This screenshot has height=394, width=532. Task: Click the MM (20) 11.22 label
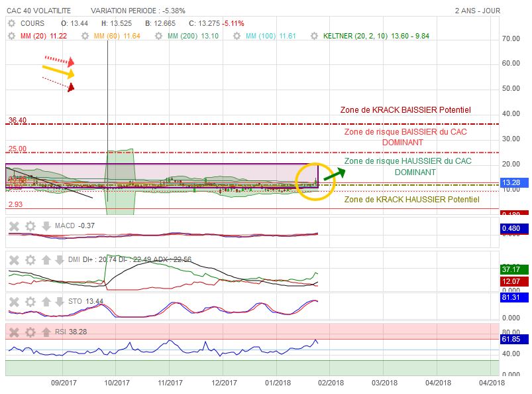(x=44, y=36)
